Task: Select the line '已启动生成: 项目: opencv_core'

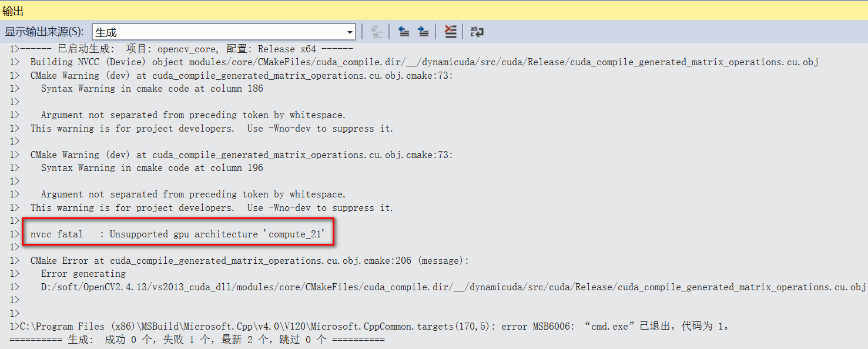Action: point(182,49)
